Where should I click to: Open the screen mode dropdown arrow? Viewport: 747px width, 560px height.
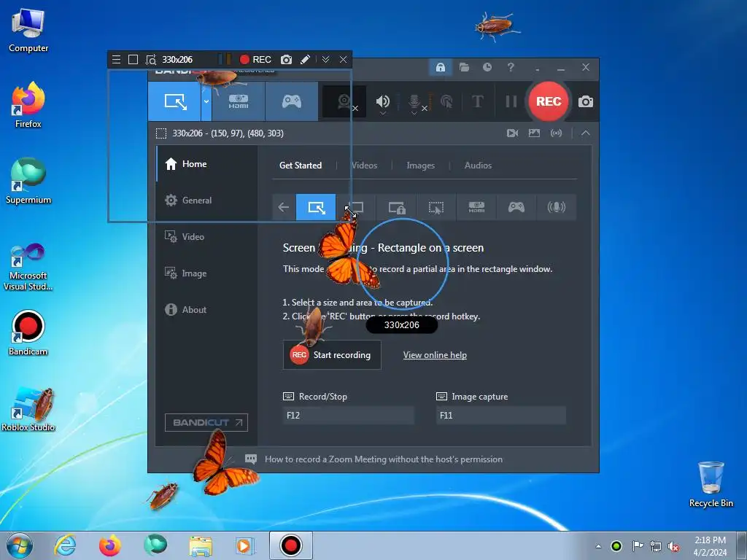pyautogui.click(x=206, y=101)
